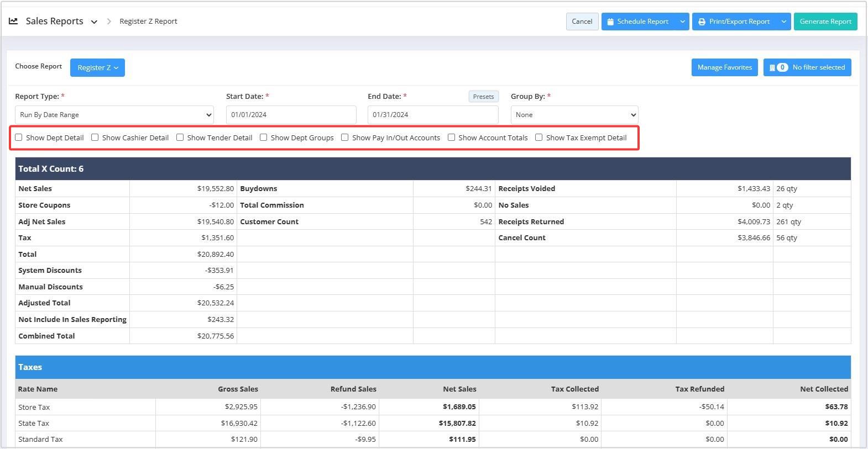This screenshot has height=449, width=868.
Task: Click the Taxes section header
Action: (x=433, y=367)
